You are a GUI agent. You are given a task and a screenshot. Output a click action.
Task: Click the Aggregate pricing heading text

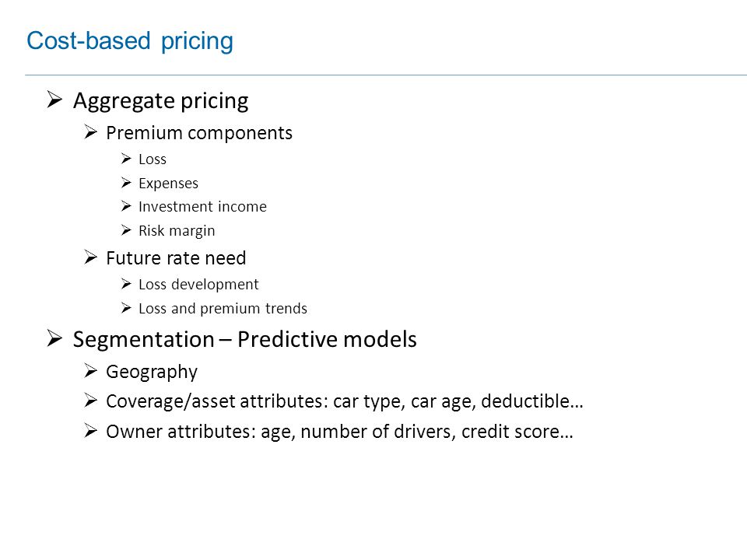pyautogui.click(x=160, y=101)
